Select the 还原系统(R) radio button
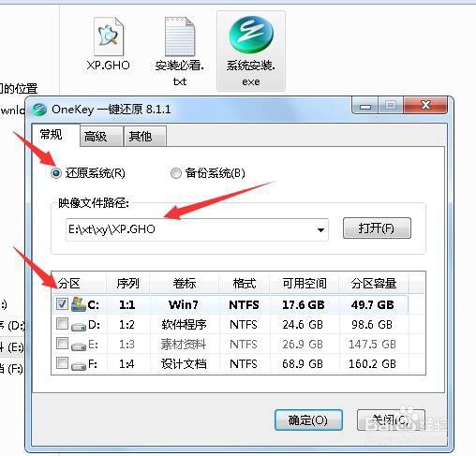The width and height of the screenshot is (476, 456). [56, 172]
